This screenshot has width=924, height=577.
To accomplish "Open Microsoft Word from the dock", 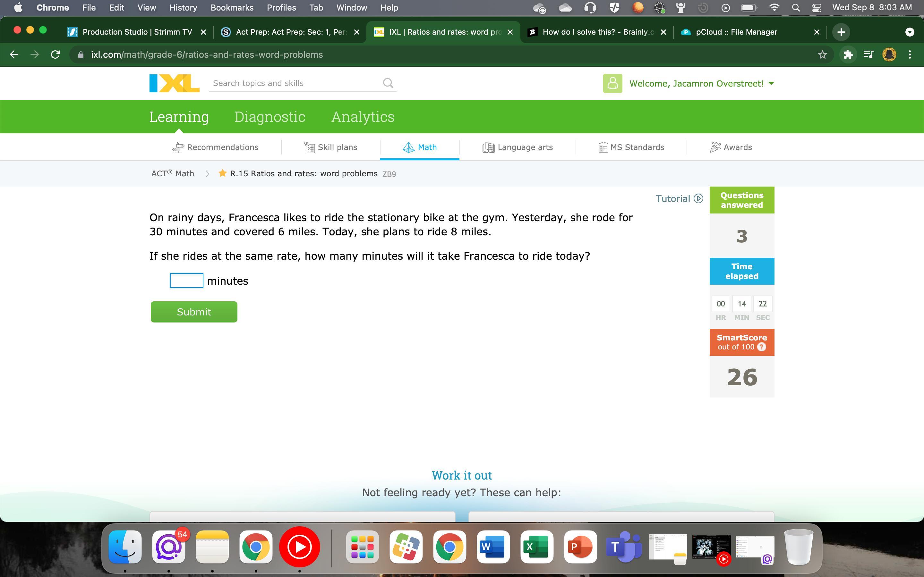I will pyautogui.click(x=493, y=547).
